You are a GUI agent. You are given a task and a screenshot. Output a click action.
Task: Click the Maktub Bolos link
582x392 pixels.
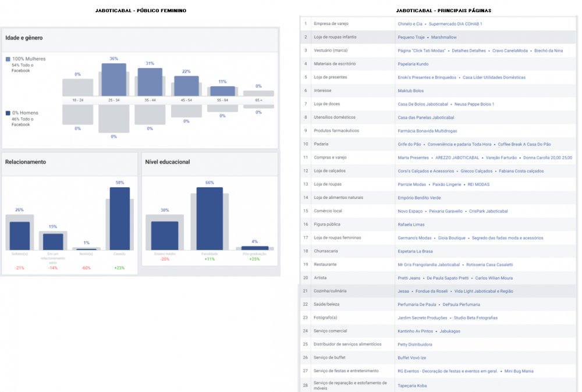tap(410, 91)
